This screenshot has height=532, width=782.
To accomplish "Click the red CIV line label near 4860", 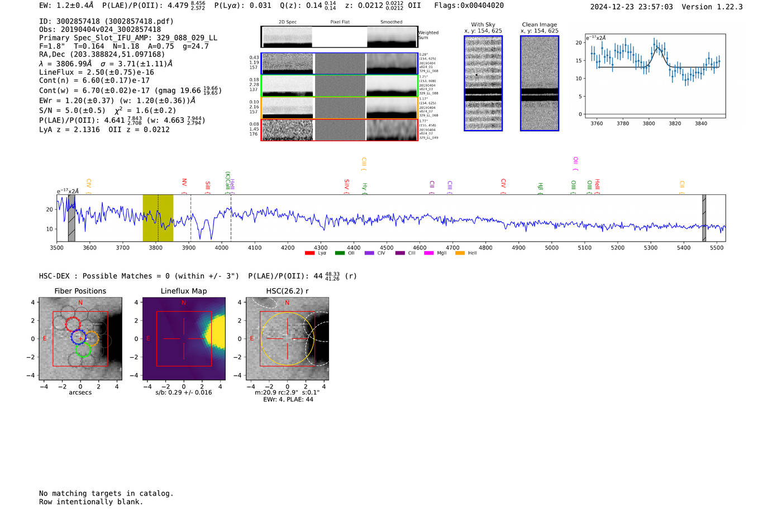I will tap(503, 185).
